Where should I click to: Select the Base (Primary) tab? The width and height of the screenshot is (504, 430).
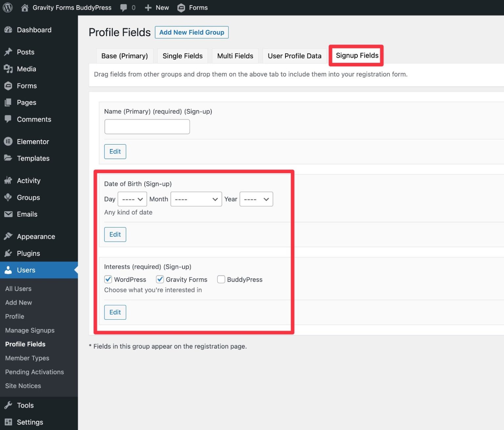(x=124, y=56)
